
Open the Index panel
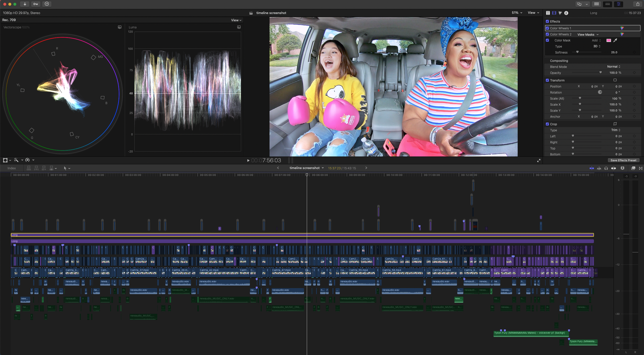12,168
